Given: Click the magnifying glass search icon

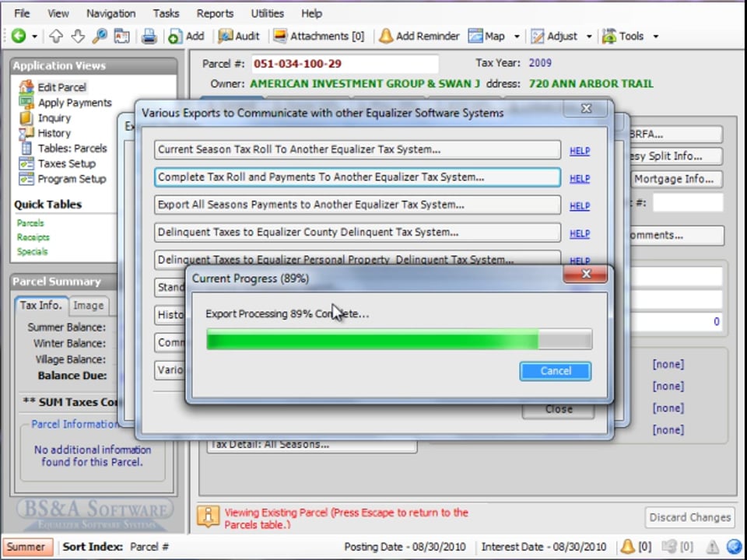Looking at the screenshot, I should [x=100, y=37].
